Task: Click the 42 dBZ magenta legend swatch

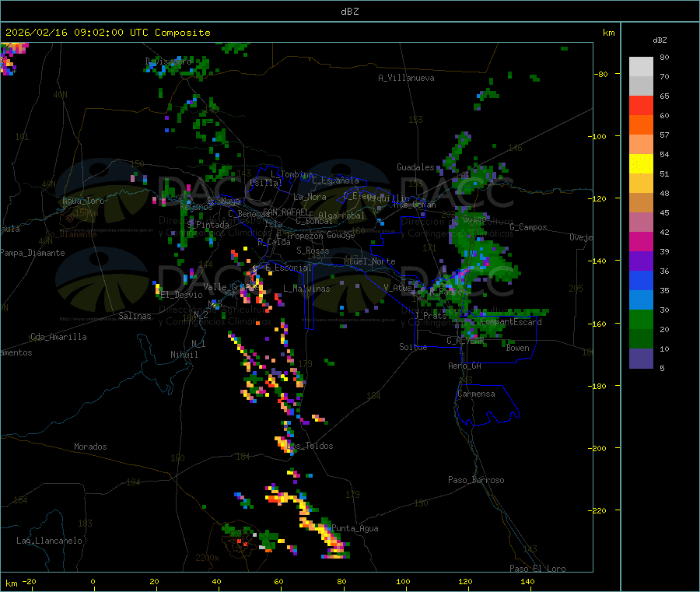Action: coord(641,241)
